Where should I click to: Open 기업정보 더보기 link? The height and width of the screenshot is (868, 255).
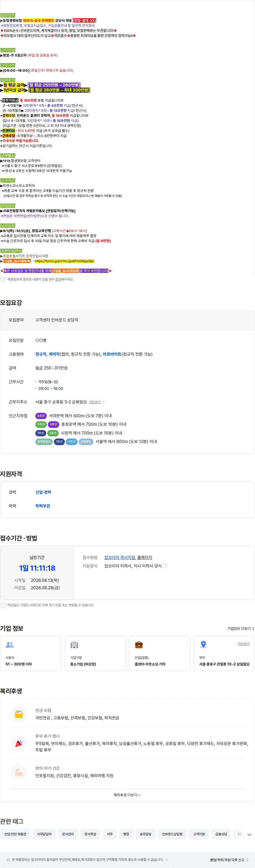[240, 628]
